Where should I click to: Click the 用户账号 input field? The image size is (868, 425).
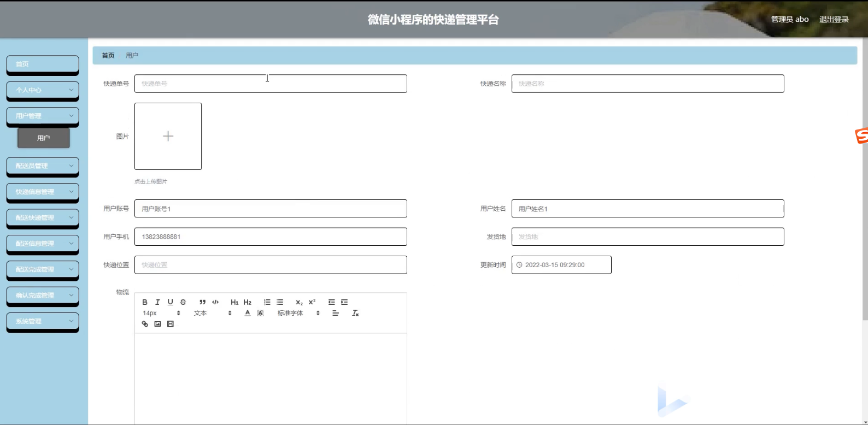271,209
